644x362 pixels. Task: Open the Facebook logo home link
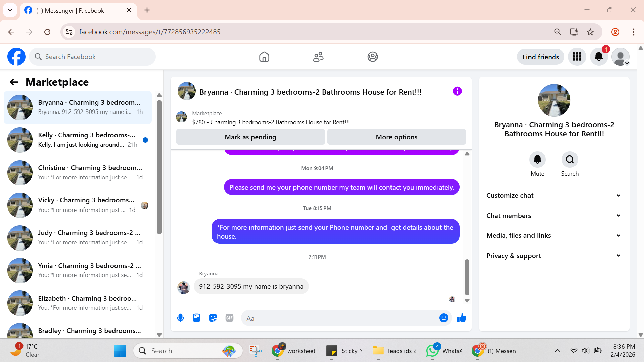(16, 57)
